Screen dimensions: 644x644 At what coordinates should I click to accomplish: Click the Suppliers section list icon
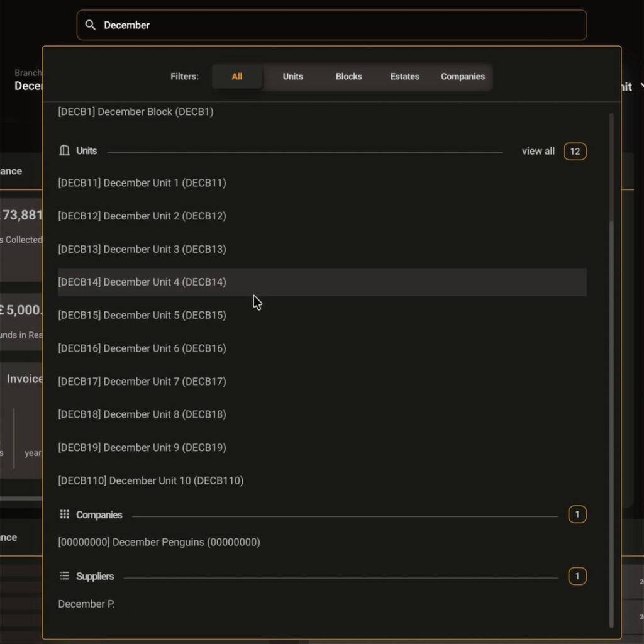[64, 576]
